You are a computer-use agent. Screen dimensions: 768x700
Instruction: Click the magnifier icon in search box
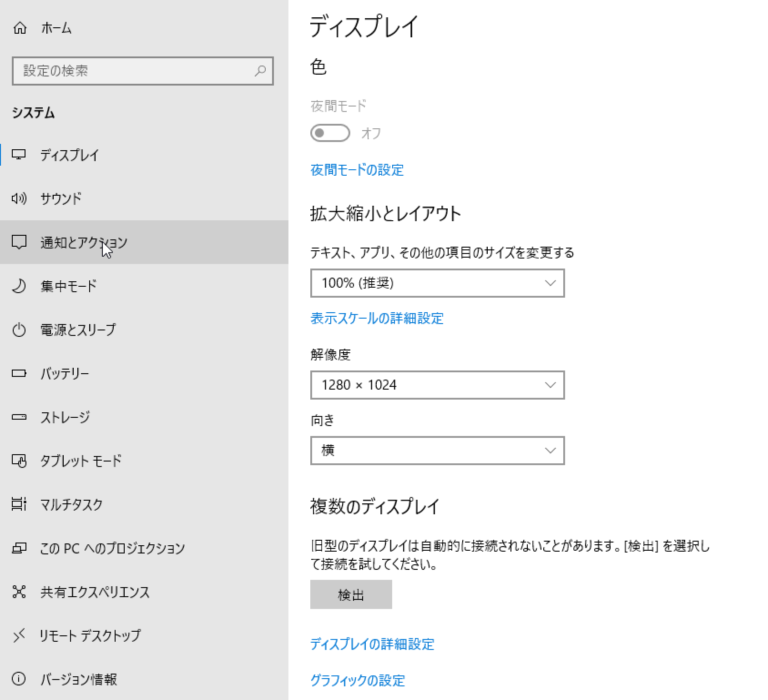tap(260, 71)
